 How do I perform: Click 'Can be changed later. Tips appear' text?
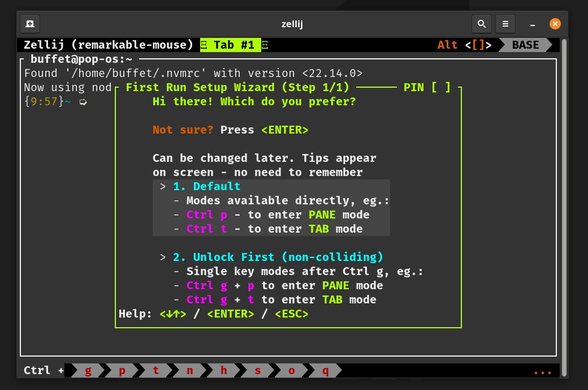[265, 158]
